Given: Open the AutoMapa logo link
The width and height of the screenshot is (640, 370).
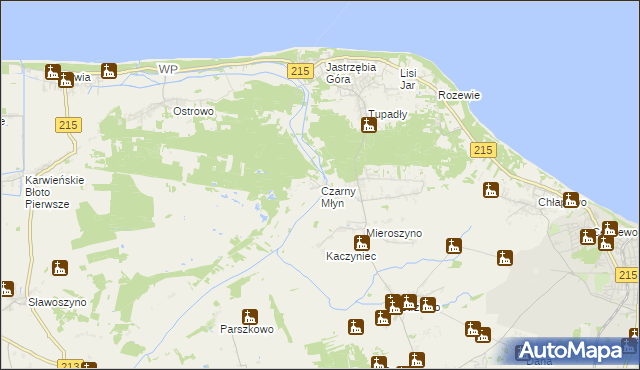Looking at the screenshot, I should (571, 351).
